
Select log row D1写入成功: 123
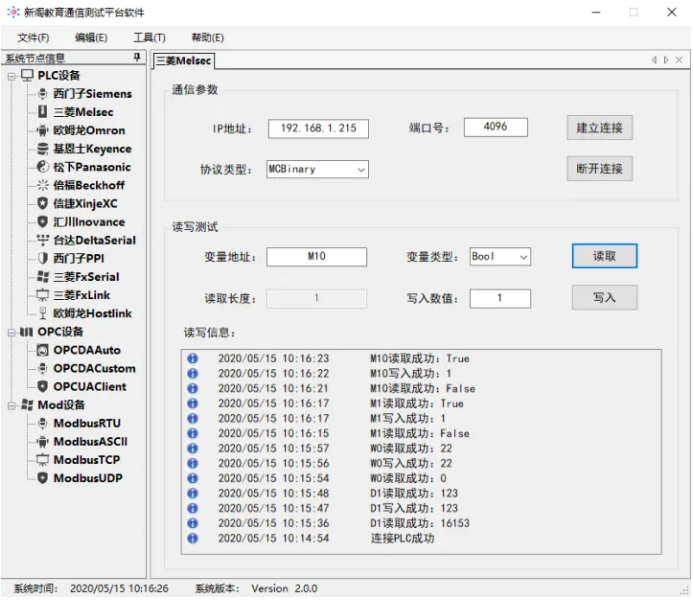coord(421,508)
